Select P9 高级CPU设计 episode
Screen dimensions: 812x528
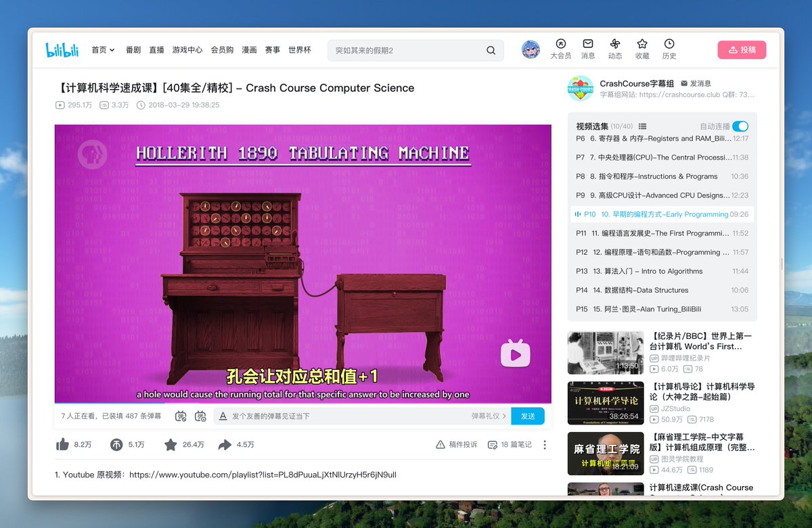tap(662, 195)
